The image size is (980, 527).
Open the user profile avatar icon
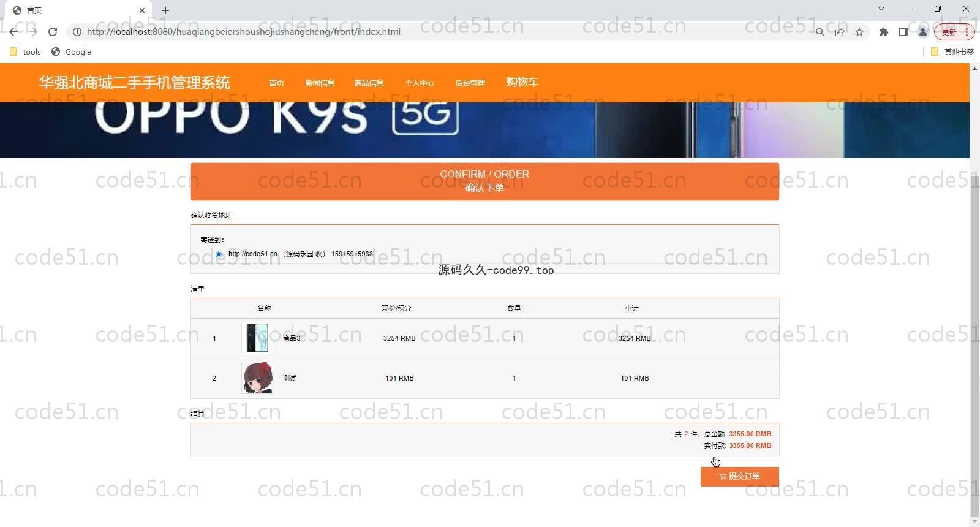[923, 32]
